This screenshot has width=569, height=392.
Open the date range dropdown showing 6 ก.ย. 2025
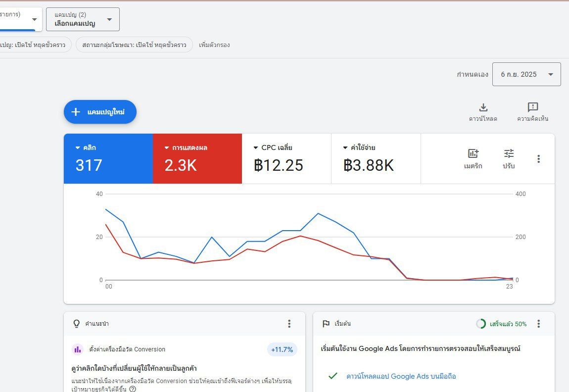[526, 74]
